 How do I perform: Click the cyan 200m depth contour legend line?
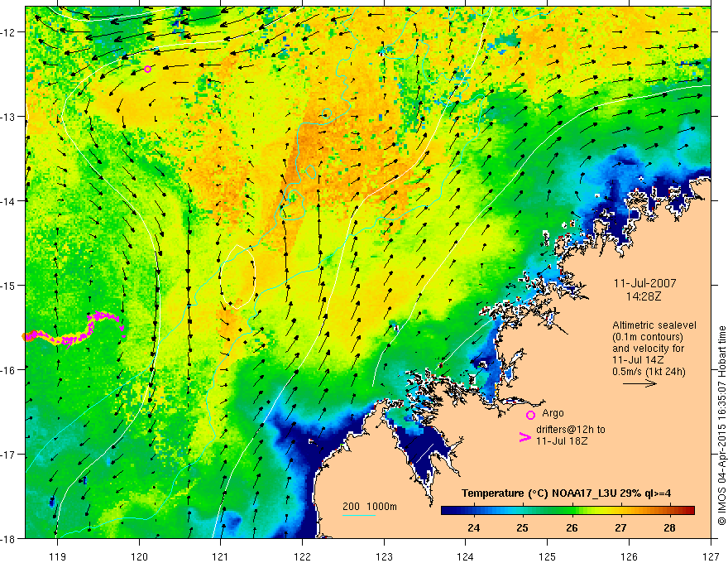359,515
